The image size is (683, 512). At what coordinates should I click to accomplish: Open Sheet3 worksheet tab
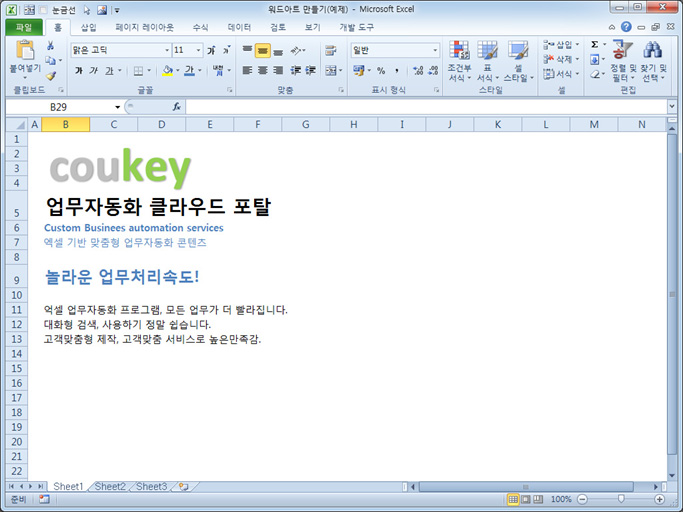click(151, 486)
